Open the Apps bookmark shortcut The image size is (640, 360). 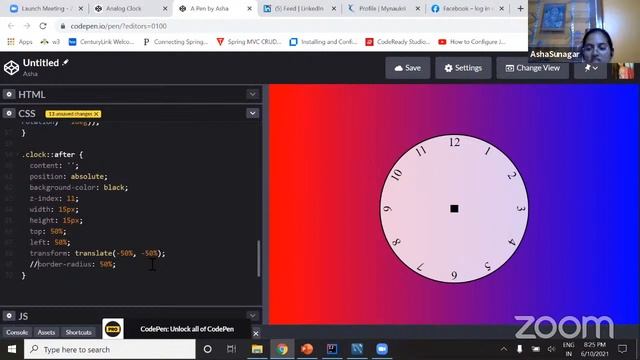point(20,42)
